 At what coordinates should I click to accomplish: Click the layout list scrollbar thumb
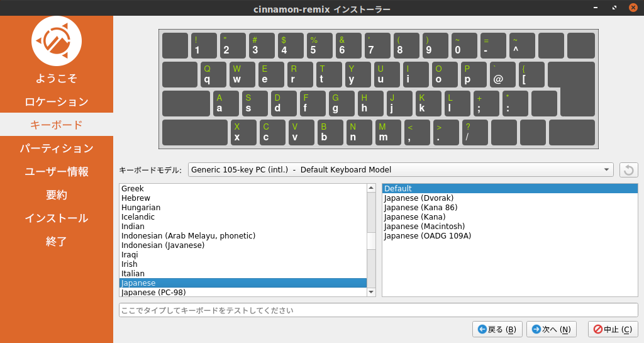tap(371, 240)
